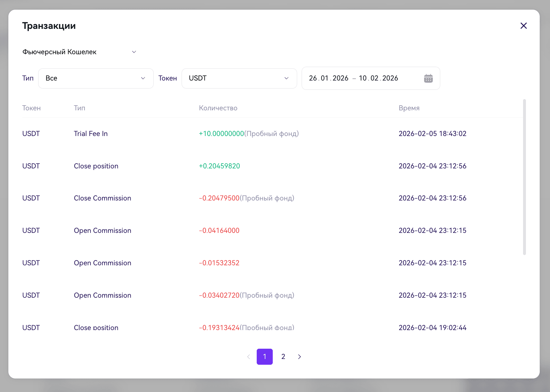This screenshot has width=550, height=392.
Task: Click the +0.20459820 Close position amount
Action: [219, 166]
